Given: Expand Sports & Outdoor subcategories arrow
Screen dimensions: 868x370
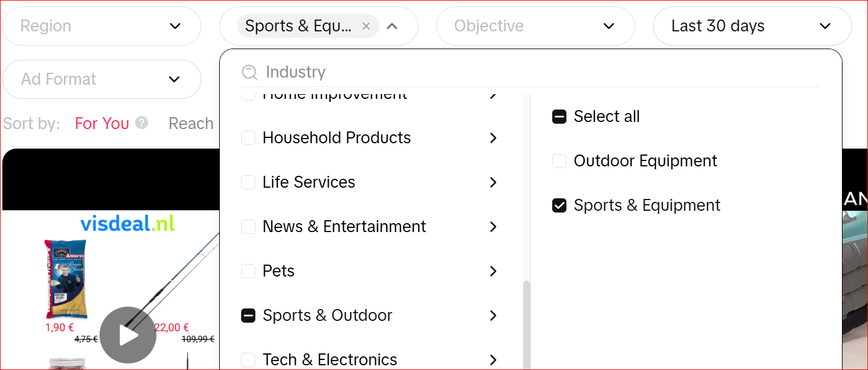Looking at the screenshot, I should click(493, 316).
